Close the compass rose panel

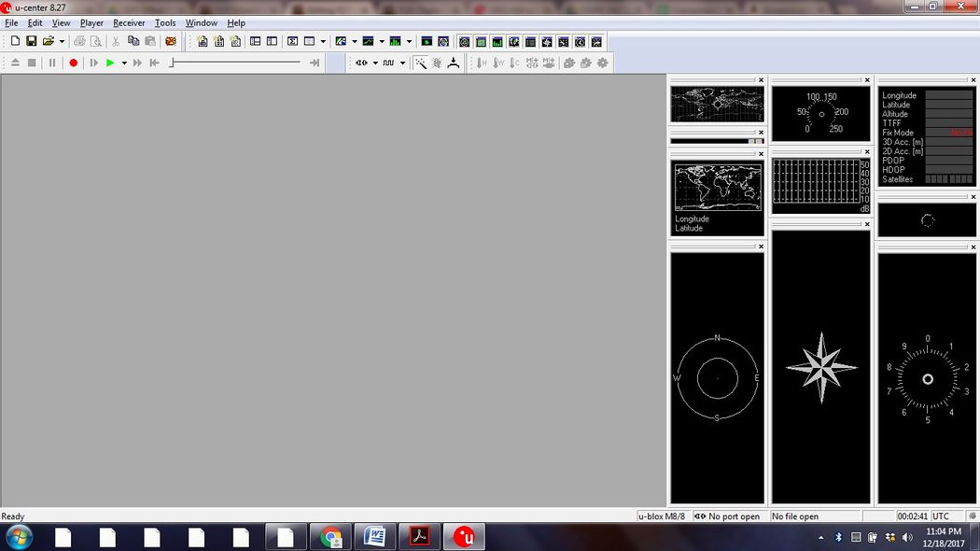pyautogui.click(x=867, y=224)
